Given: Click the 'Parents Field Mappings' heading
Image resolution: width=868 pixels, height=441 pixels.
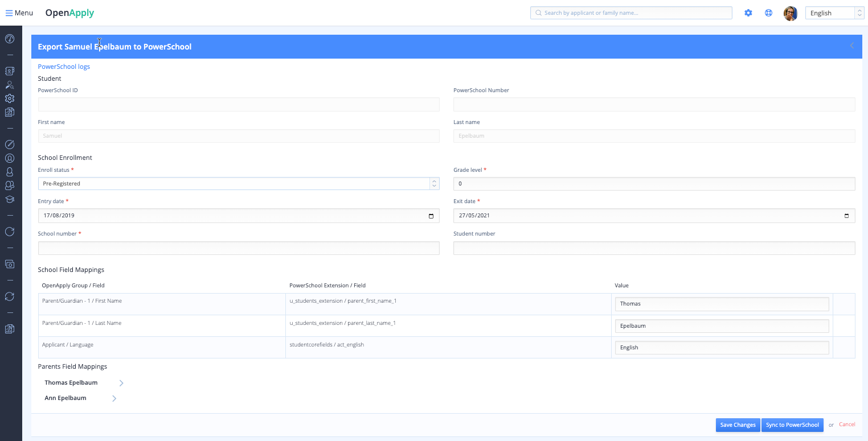Looking at the screenshot, I should (72, 366).
